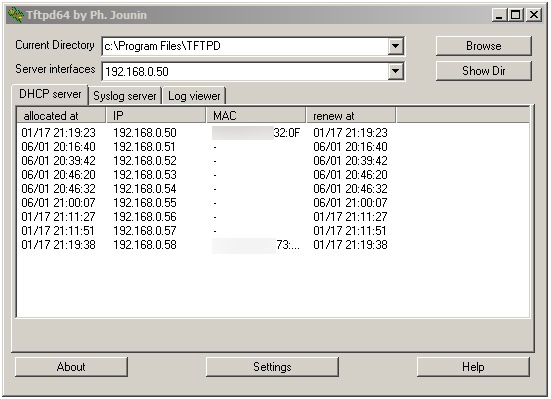This screenshot has width=551, height=399.
Task: Click renew time 01/17 21:19:38
Action: point(350,245)
